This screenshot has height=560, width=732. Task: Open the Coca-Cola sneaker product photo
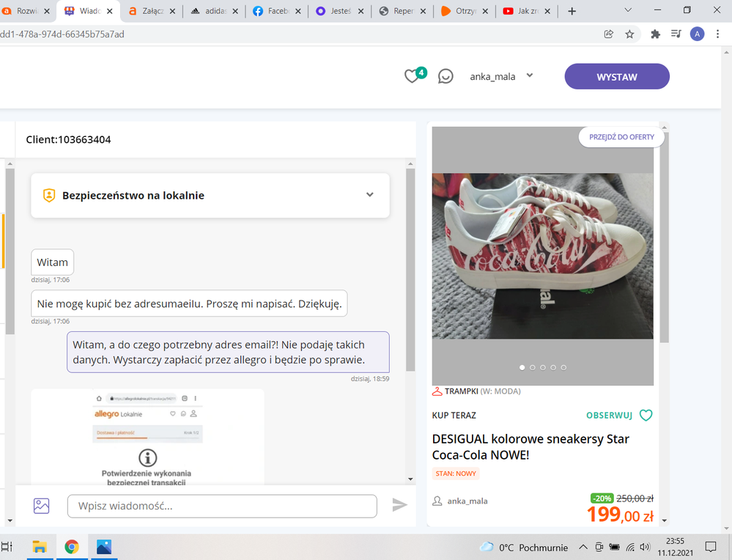[x=542, y=256]
